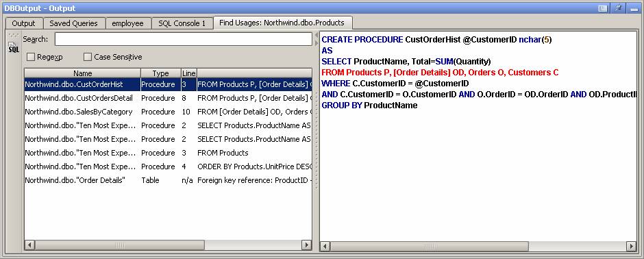Select the Find Usages: Northwind.dbo.Products tab
The image size is (644, 259).
[282, 23]
